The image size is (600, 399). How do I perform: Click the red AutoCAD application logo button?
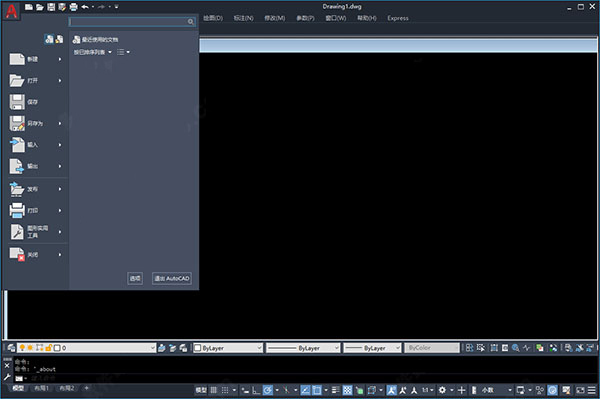[11, 11]
